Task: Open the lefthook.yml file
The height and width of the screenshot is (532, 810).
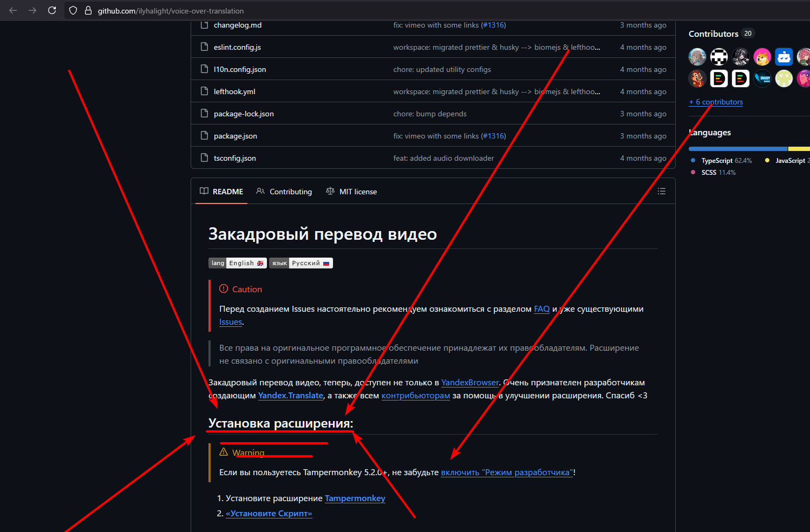Action: [x=234, y=91]
